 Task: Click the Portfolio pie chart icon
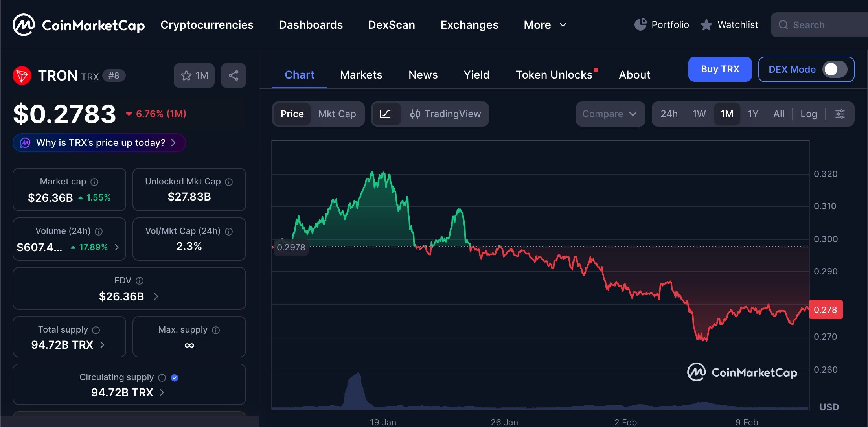640,24
